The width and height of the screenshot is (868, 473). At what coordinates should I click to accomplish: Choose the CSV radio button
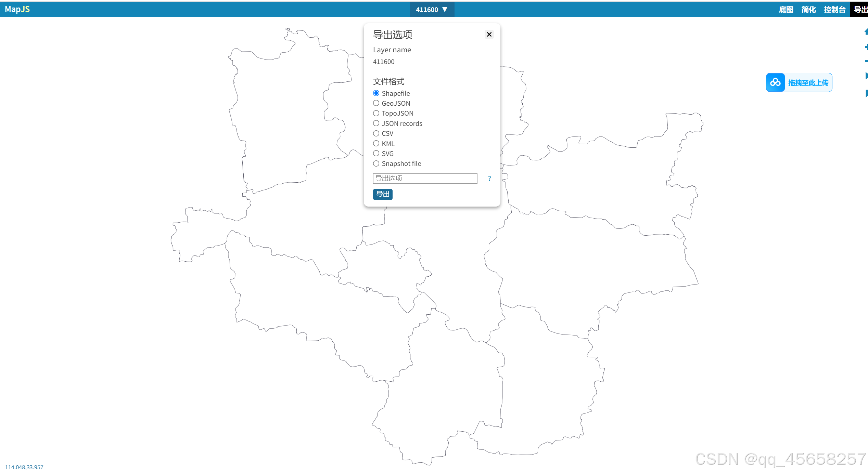[376, 133]
